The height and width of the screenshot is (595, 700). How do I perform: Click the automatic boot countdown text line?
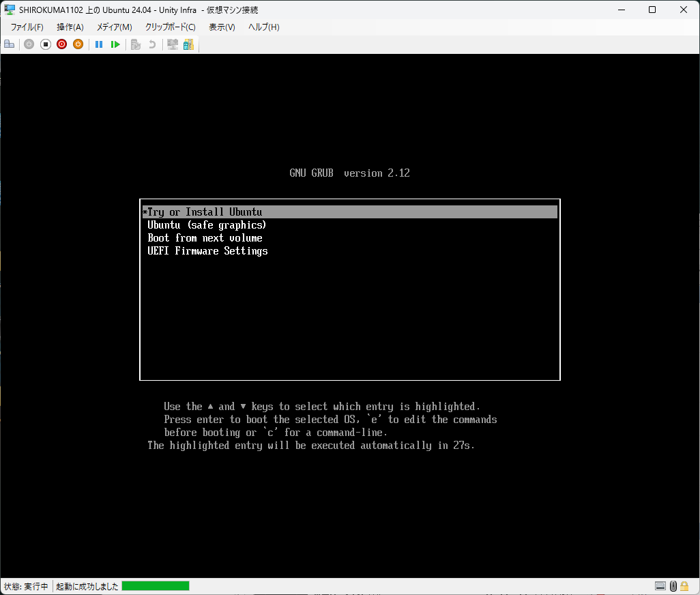click(x=311, y=446)
